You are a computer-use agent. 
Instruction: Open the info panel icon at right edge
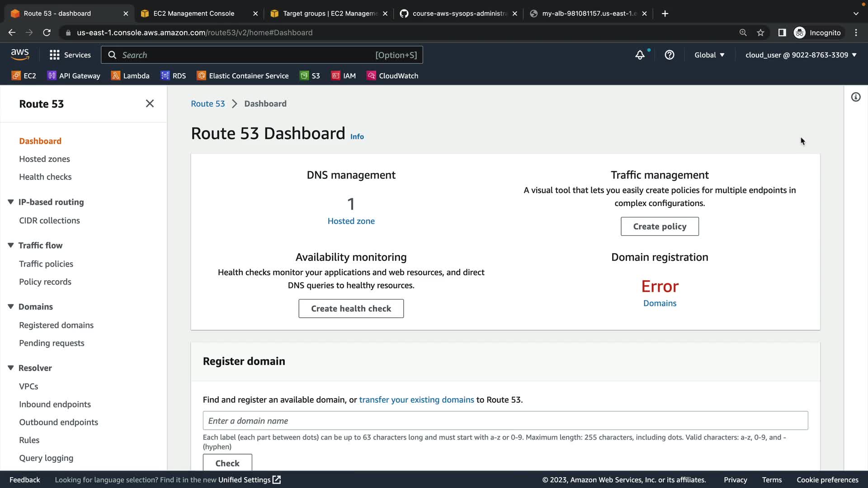(856, 97)
